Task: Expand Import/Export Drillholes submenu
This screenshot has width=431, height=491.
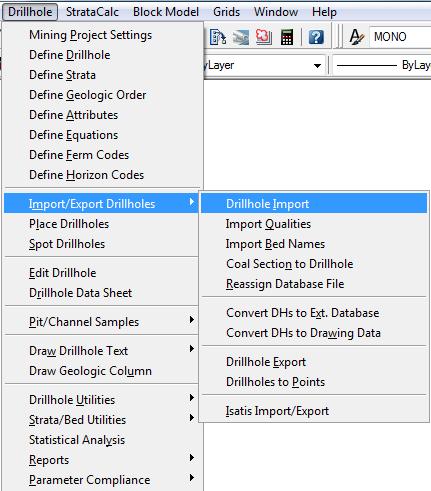Action: click(101, 204)
